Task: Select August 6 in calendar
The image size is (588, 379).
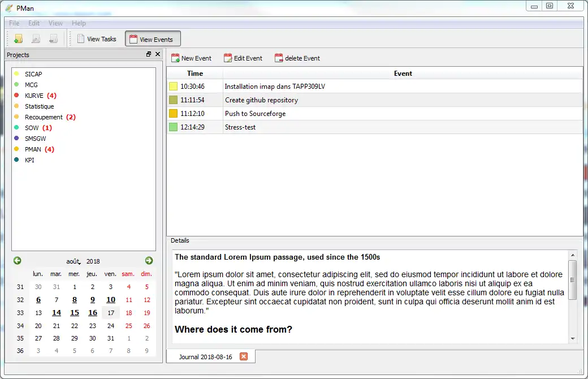Action: (38, 299)
